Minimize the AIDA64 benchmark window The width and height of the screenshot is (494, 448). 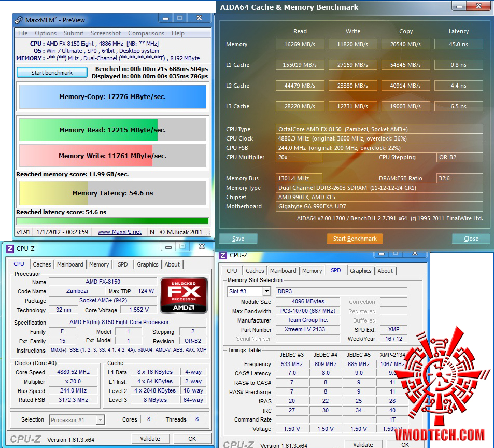coord(459,6)
